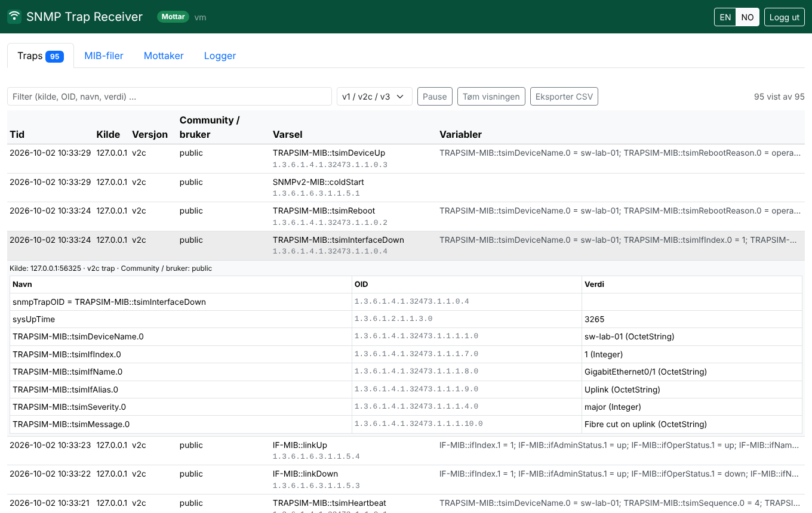Screen dimensions: 812x513
Task: Collapse the expanded tsimInterfaceDown trap row
Action: pos(406,246)
